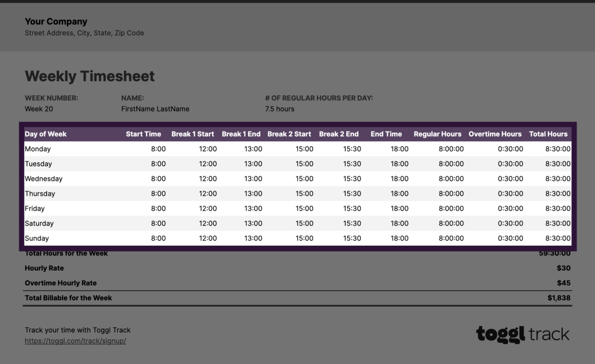Click the Break 1 Start column header

(193, 134)
